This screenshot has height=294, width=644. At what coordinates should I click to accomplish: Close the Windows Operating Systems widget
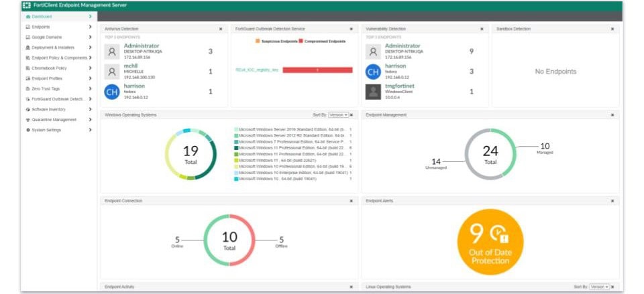click(x=351, y=115)
